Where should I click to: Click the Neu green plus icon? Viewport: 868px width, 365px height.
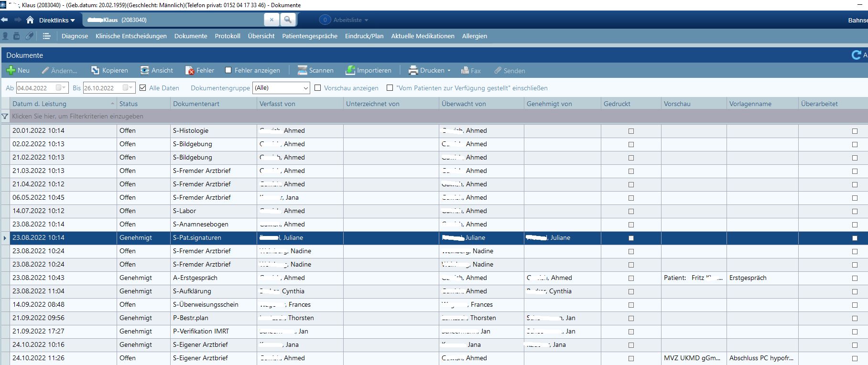pos(11,70)
